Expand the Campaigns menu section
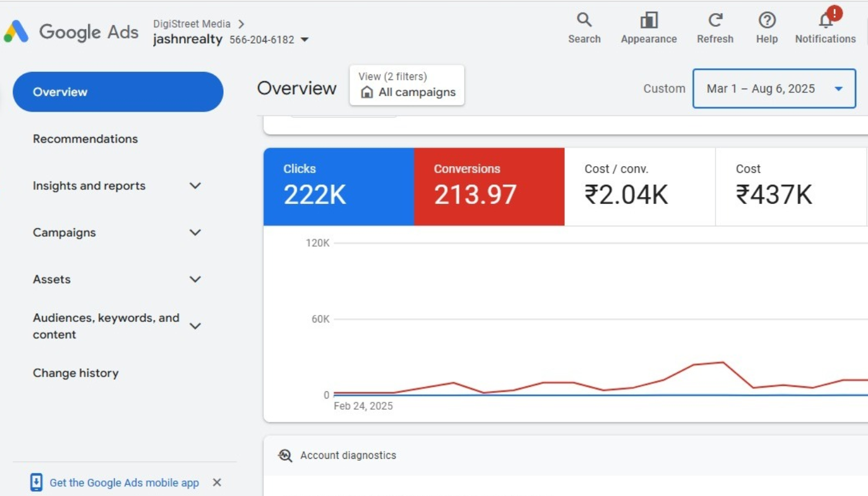868x496 pixels. 195,232
